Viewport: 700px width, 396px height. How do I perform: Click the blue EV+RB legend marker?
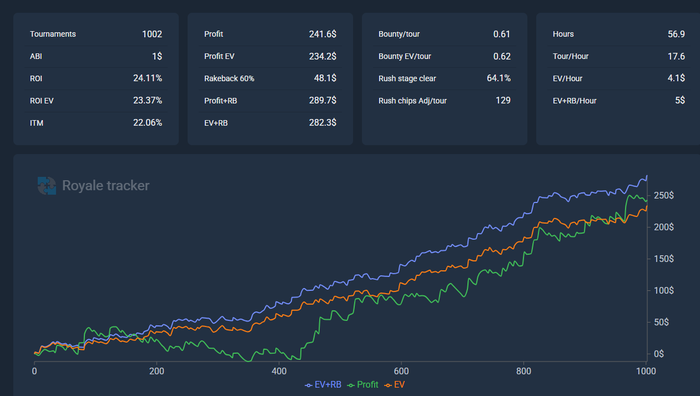coord(308,385)
